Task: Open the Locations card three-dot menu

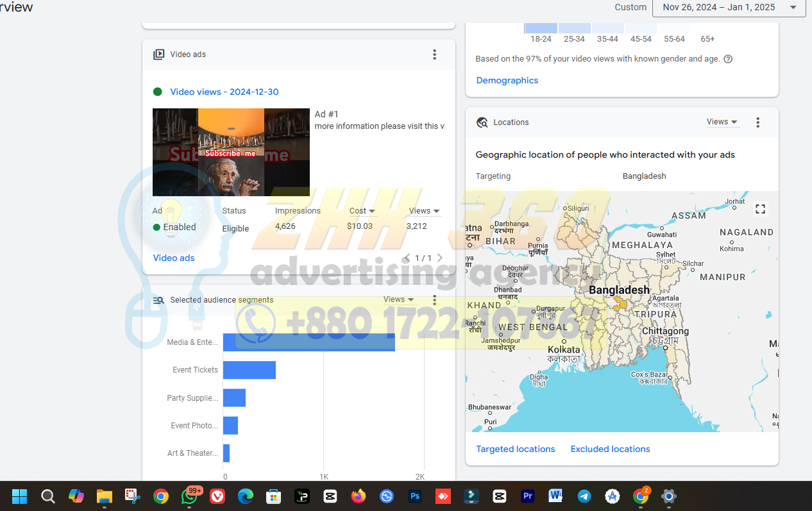Action: (757, 122)
